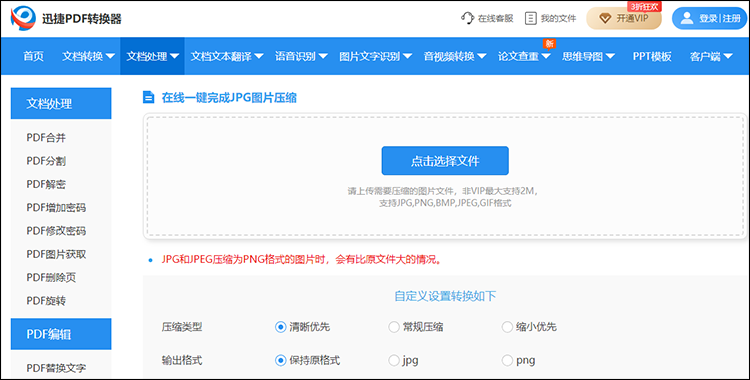Image resolution: width=750 pixels, height=380 pixels.
Task: Click the VIP diamond icon
Action: (605, 19)
